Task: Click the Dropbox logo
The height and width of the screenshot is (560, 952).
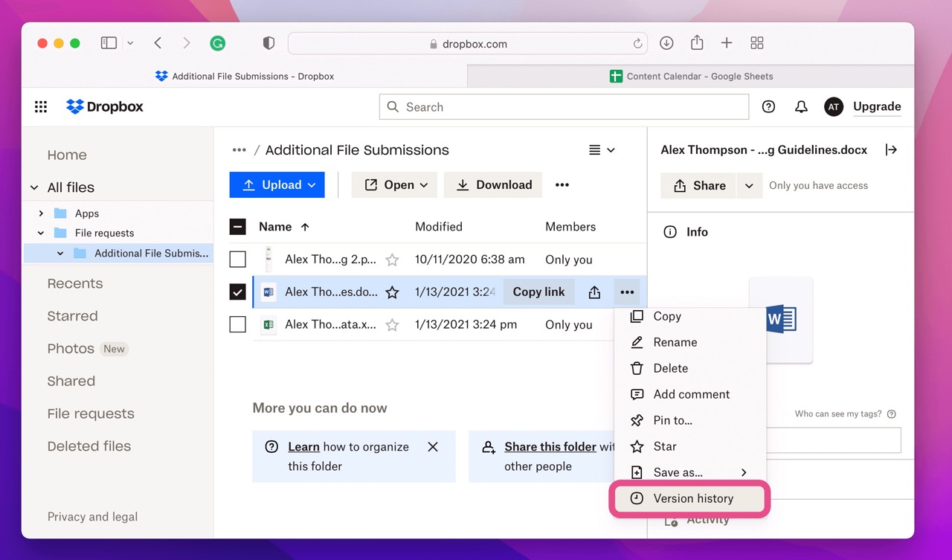Action: pos(105,107)
